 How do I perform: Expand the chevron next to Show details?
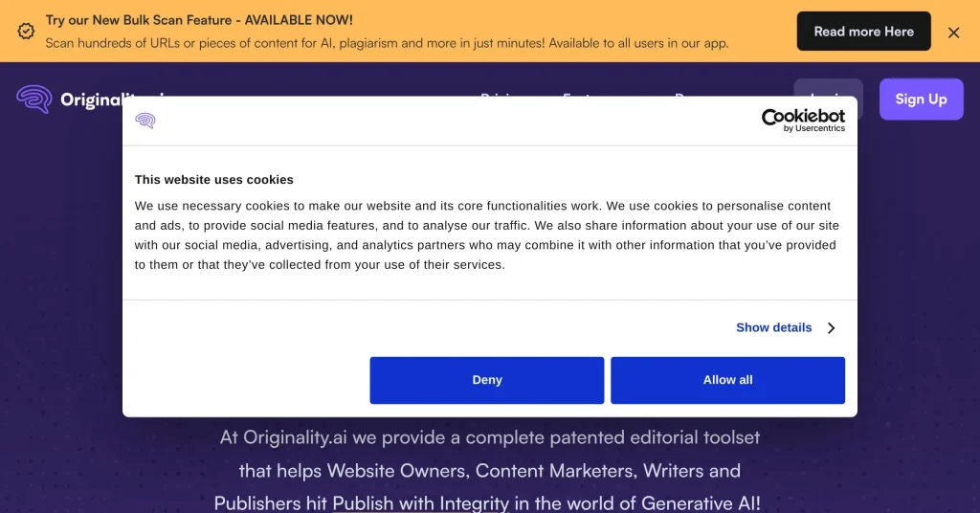click(831, 327)
